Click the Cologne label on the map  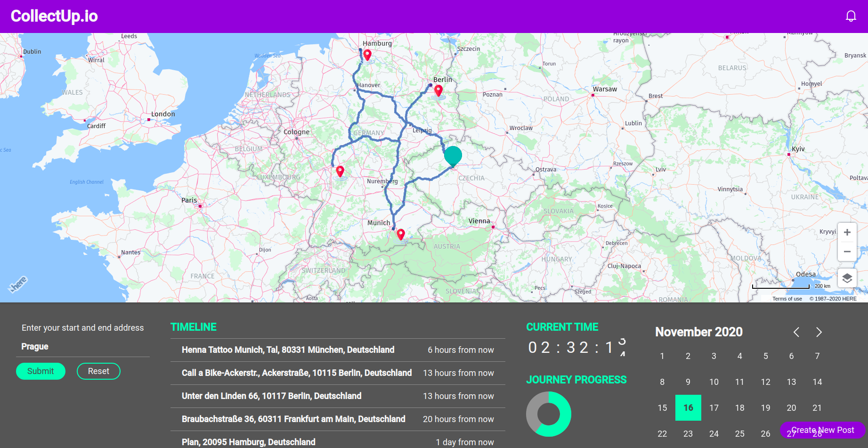pyautogui.click(x=297, y=132)
